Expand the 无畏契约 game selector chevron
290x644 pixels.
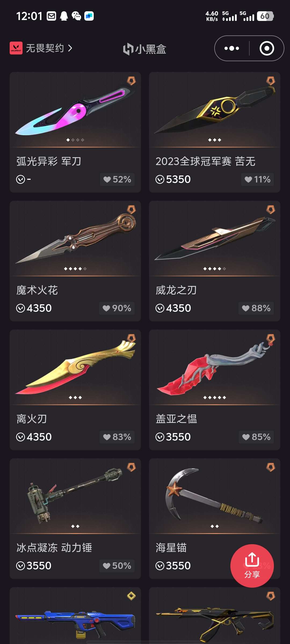pos(70,48)
